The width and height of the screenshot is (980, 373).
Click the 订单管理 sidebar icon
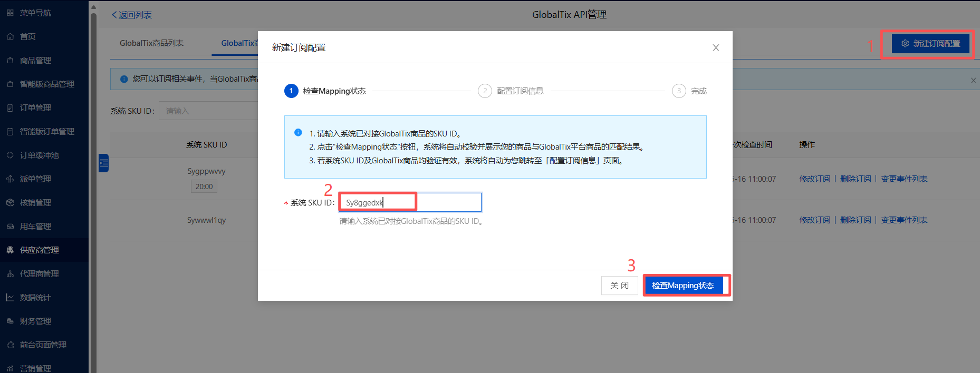pyautogui.click(x=10, y=107)
